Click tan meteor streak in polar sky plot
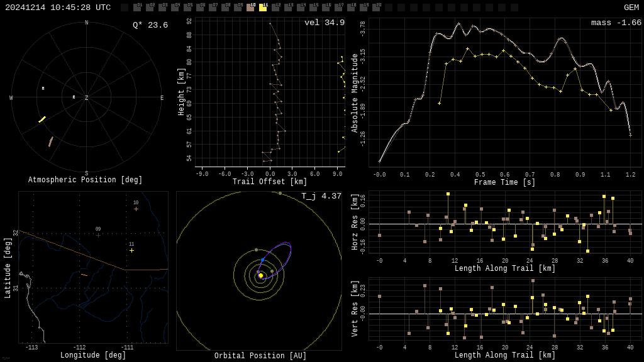 [x=50, y=142]
